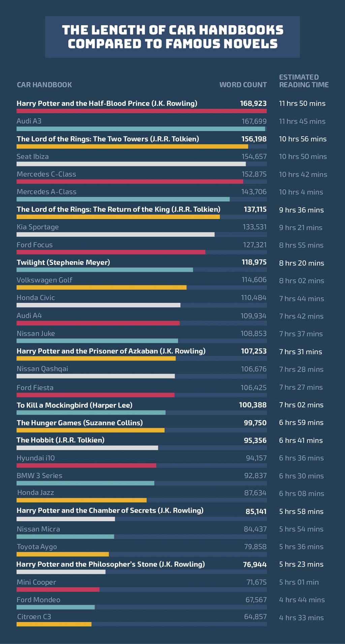Select 'To Kill a Mockingbird (Harper Lee)' title
Screen dimensions: 345x644
(74, 405)
